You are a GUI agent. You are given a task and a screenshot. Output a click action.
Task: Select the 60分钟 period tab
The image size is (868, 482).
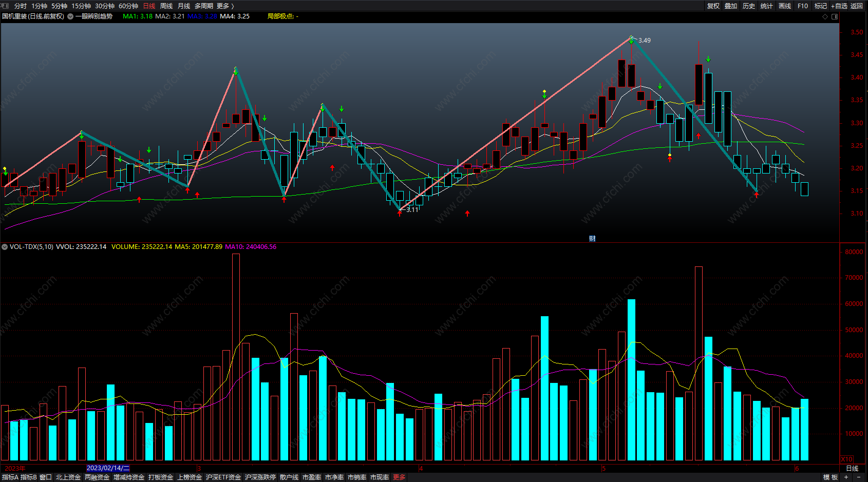pos(128,6)
